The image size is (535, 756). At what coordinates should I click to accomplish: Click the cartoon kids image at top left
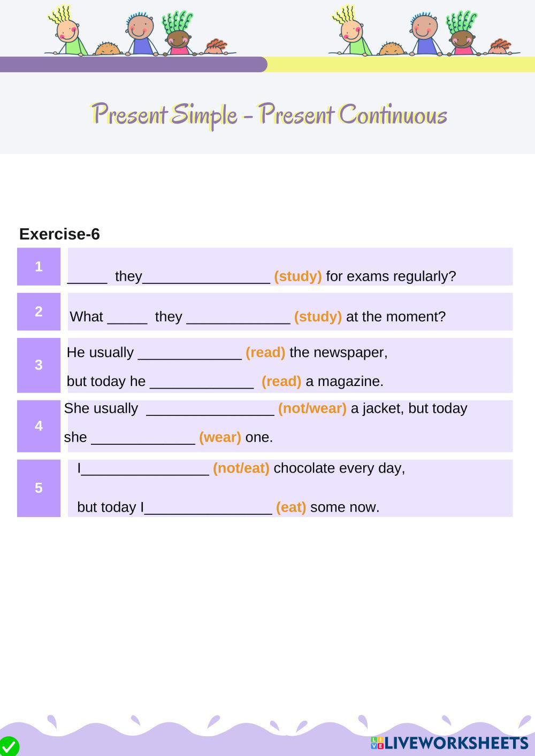[x=140, y=32]
